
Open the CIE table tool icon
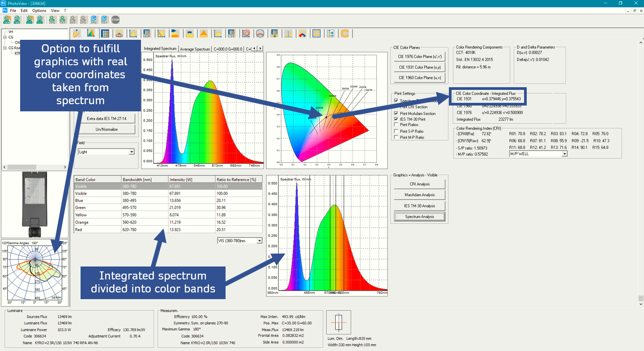231,34
